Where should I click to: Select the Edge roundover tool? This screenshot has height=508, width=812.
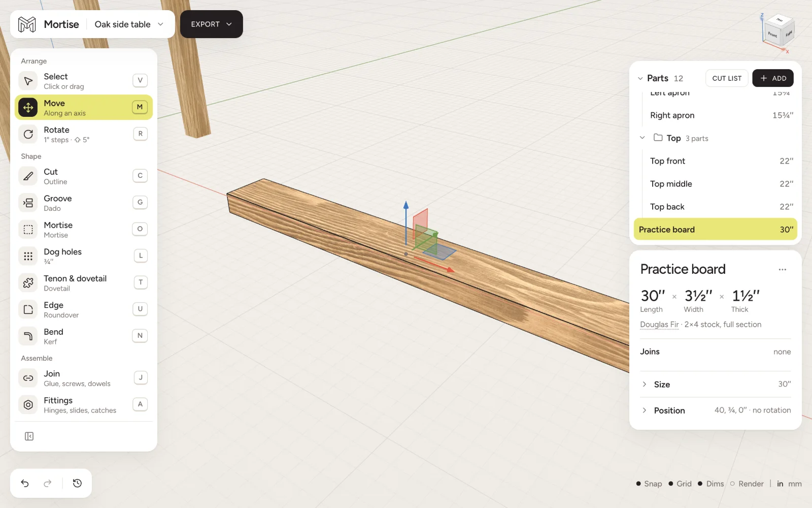click(84, 309)
